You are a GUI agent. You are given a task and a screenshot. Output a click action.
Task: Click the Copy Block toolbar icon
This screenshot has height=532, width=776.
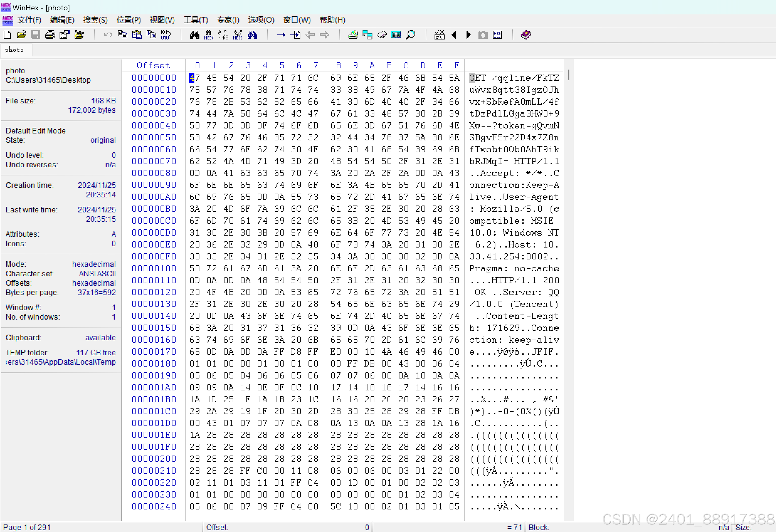click(x=123, y=35)
